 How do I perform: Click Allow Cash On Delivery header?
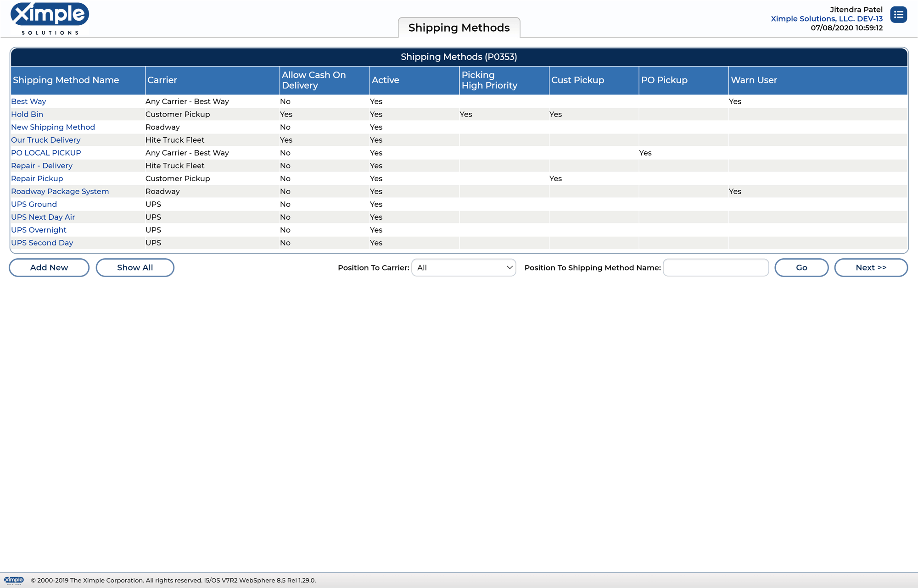[x=325, y=80]
